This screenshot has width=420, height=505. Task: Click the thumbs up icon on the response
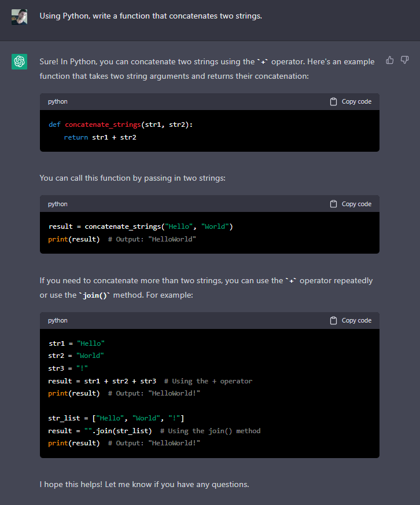click(390, 60)
